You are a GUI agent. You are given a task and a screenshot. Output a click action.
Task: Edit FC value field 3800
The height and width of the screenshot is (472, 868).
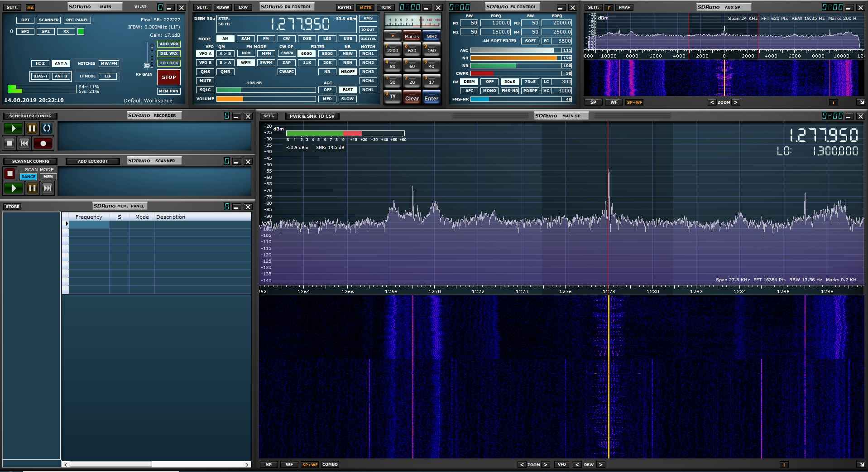[x=562, y=41]
